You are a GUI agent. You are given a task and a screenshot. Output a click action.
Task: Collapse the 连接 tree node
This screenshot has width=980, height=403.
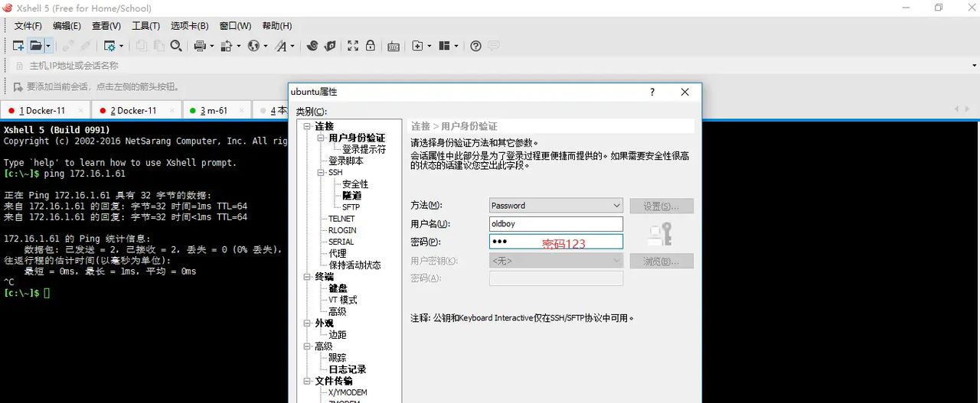306,126
